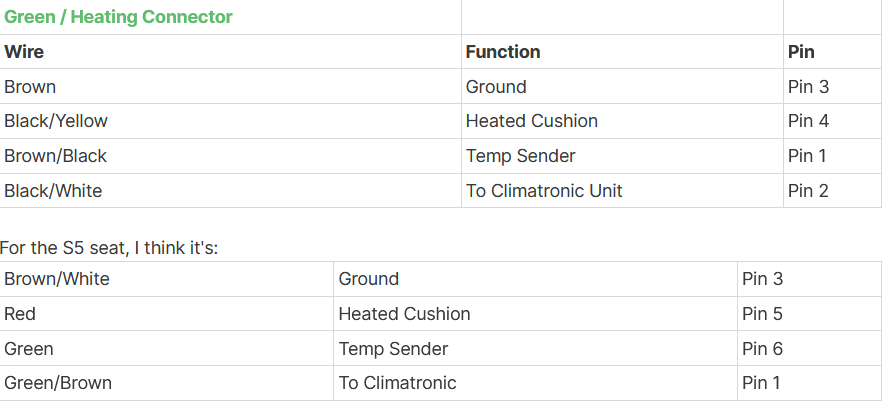Click the 'Ground' cell in the Brown/White row
This screenshot has height=404, width=885.
click(369, 279)
